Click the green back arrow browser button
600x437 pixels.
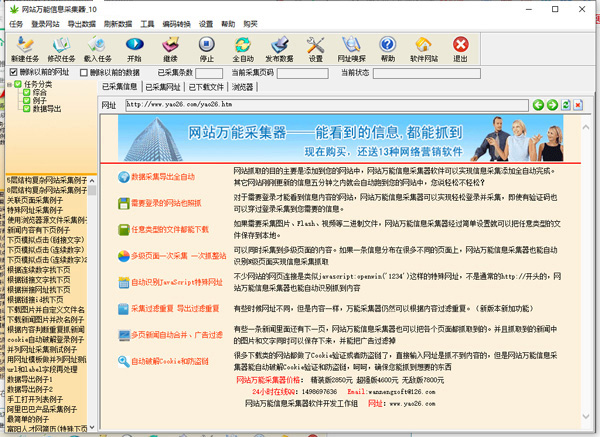coord(538,105)
